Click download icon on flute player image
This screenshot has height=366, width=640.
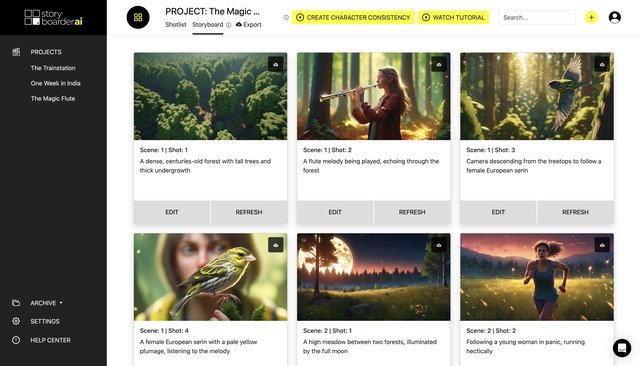tap(439, 64)
